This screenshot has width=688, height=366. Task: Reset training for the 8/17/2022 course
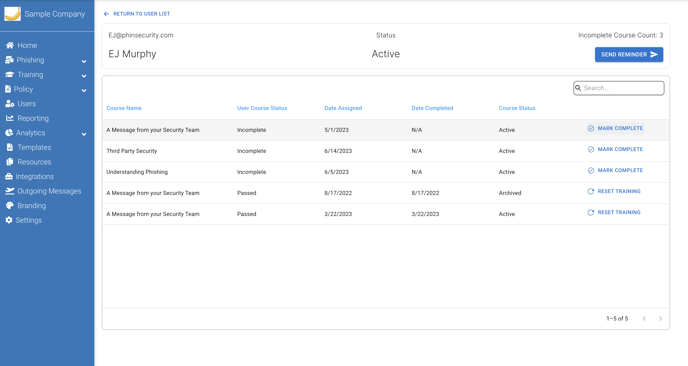tap(614, 191)
